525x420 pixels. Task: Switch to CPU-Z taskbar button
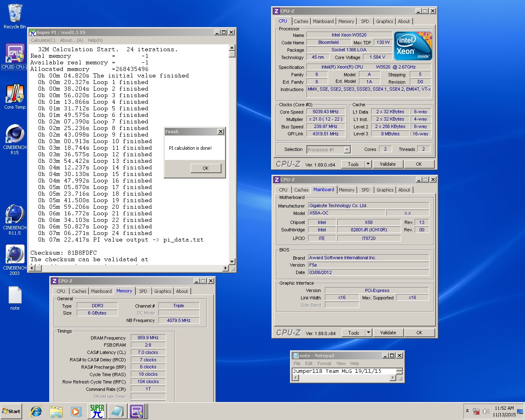pos(138,411)
